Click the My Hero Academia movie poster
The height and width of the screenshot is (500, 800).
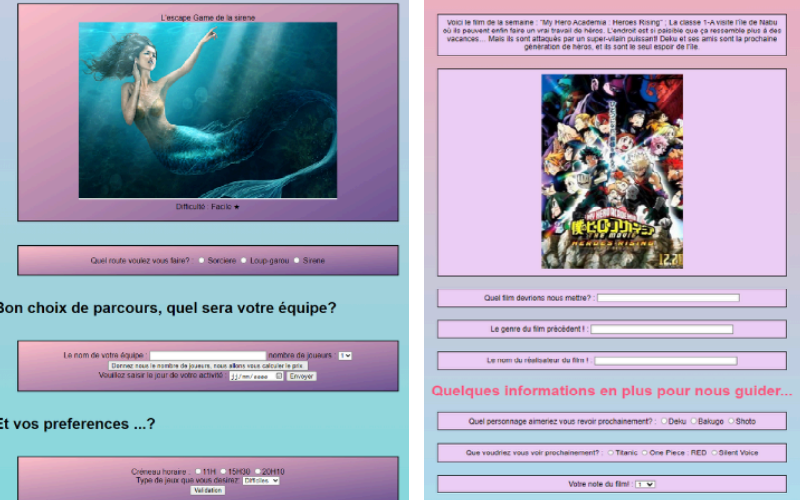(612, 171)
